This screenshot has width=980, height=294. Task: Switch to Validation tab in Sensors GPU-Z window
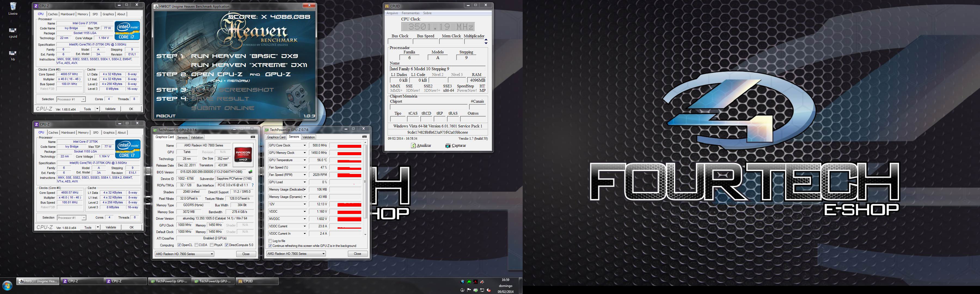[x=308, y=137]
